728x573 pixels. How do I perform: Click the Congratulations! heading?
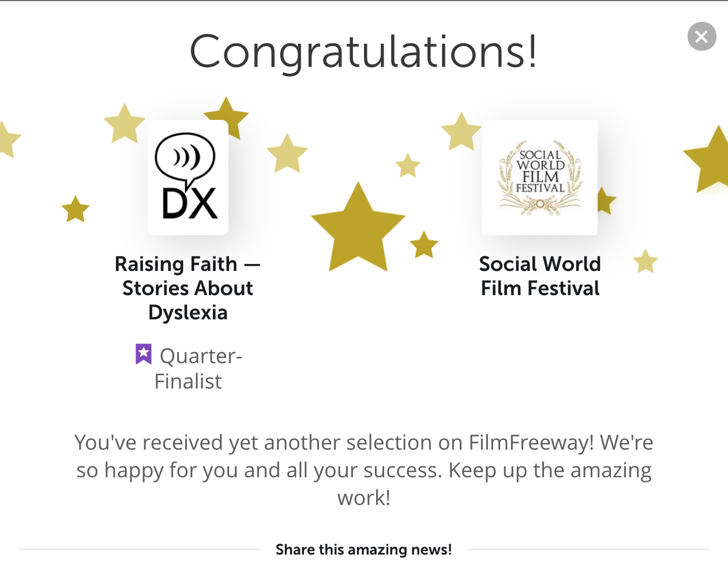pyautogui.click(x=364, y=52)
